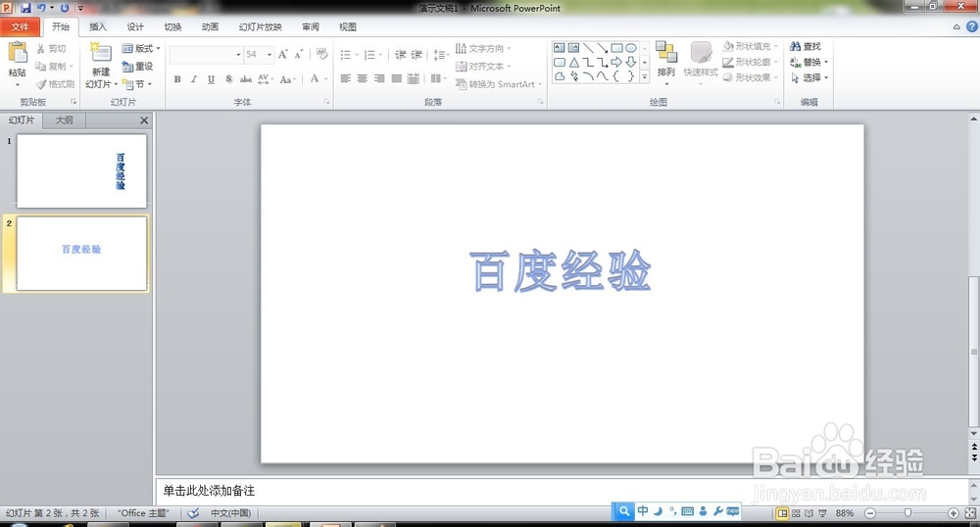Decrease font size with the shrink icon
Image resolution: width=980 pixels, height=527 pixels.
(299, 55)
